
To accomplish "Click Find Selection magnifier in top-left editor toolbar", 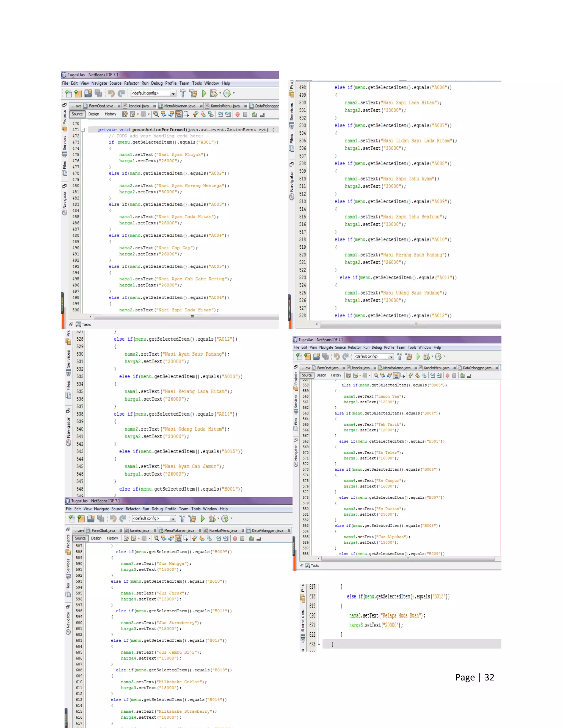I will (x=156, y=114).
